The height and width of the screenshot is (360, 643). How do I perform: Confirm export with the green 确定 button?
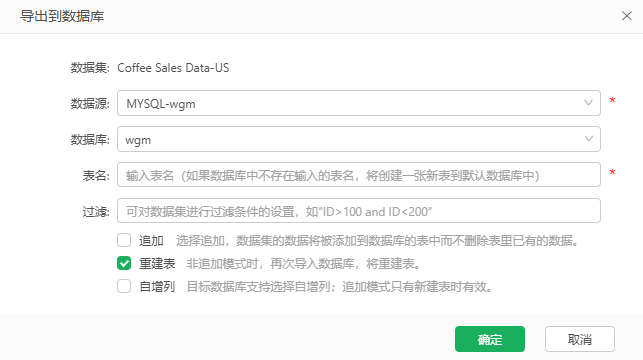click(490, 339)
